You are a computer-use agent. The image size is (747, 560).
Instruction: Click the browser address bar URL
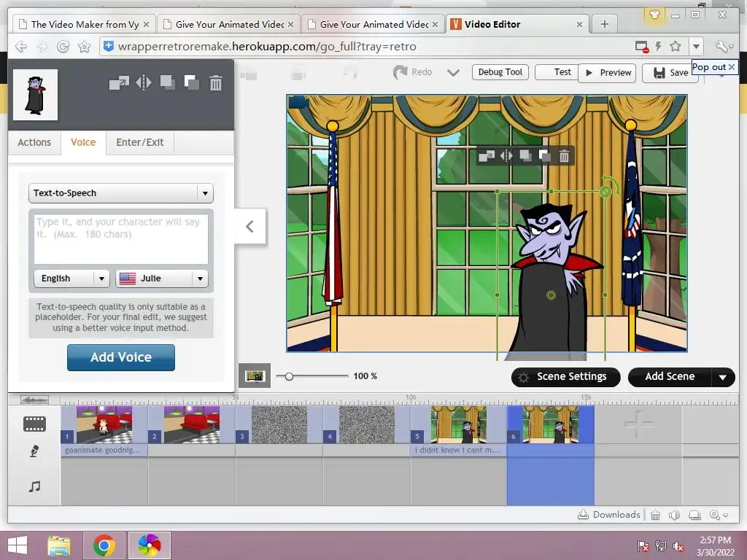tap(267, 47)
